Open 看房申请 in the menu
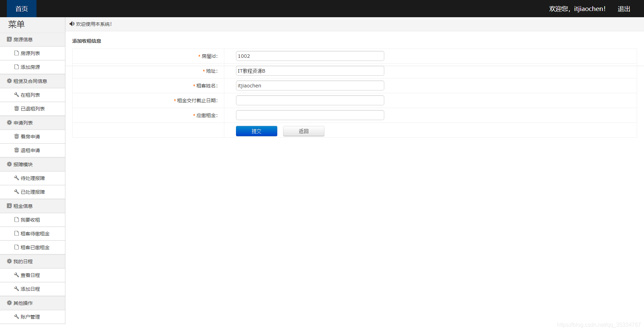The image size is (644, 331). 32,137
